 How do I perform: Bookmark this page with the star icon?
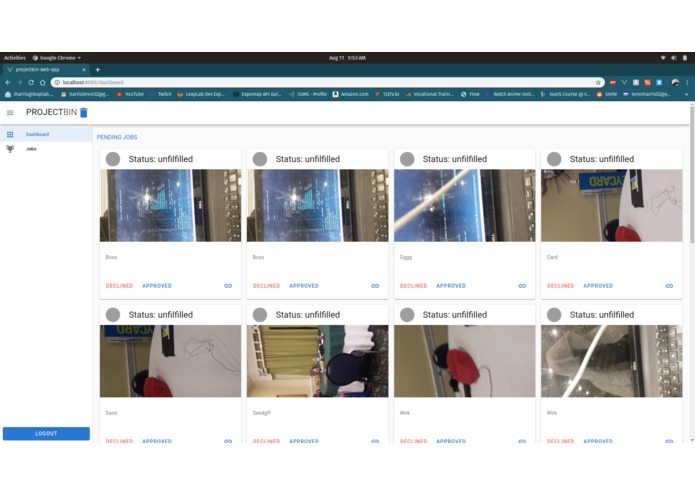[x=598, y=82]
